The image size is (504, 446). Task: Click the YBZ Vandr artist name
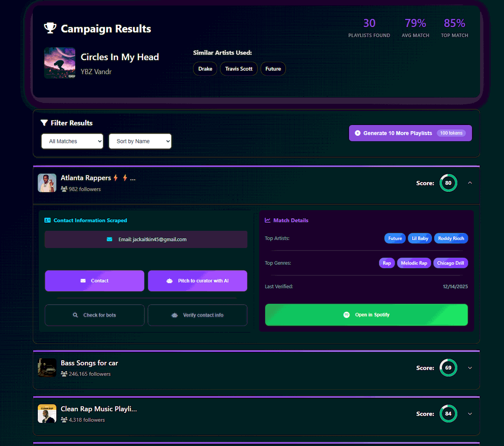point(96,71)
